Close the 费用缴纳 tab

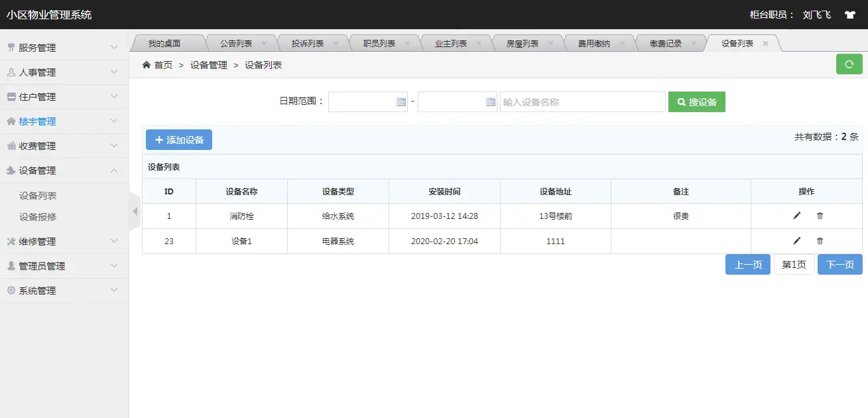click(622, 43)
